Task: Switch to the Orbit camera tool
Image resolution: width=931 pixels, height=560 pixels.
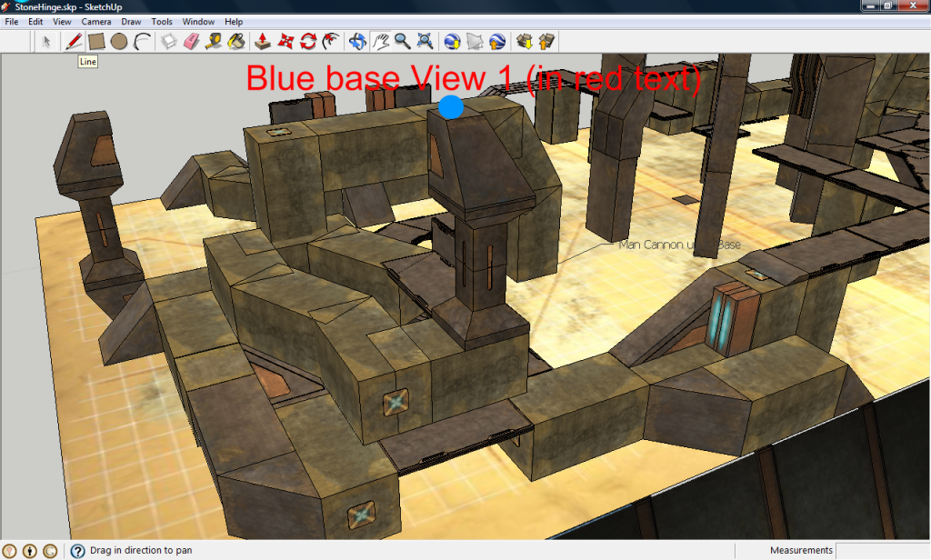Action: click(357, 42)
